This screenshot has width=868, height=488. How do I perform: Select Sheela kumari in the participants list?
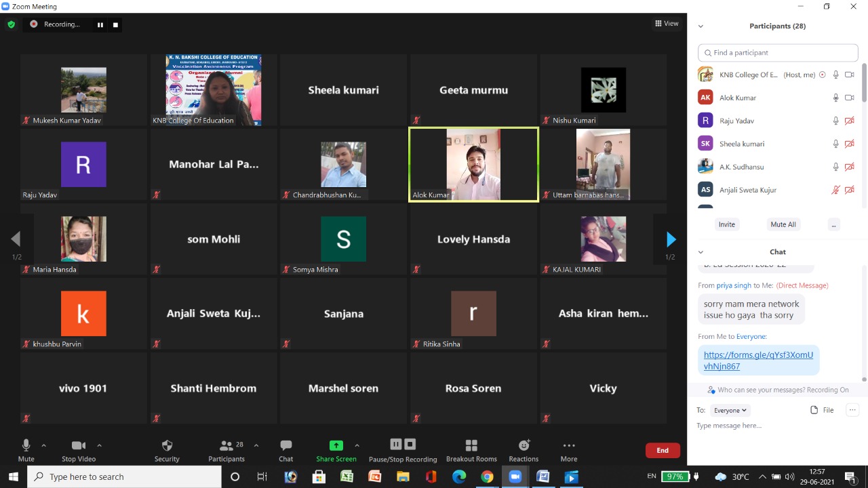777,144
